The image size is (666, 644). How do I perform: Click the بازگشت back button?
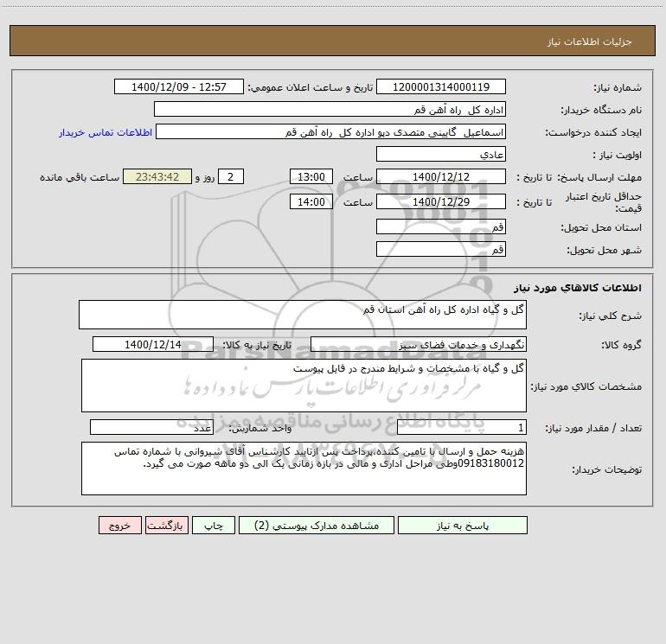(x=166, y=525)
